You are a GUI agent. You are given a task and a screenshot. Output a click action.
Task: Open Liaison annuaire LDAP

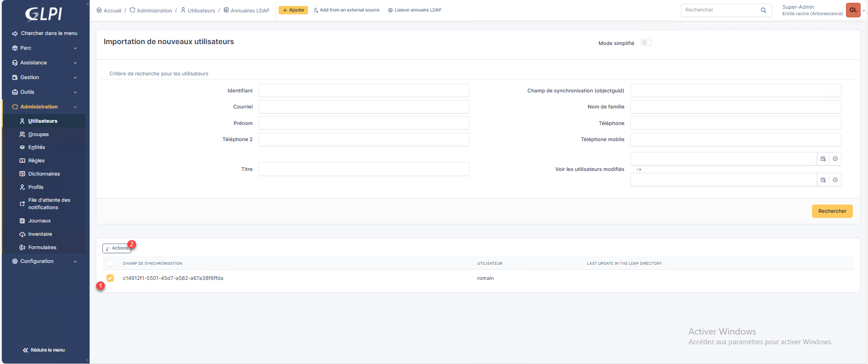[x=414, y=10]
